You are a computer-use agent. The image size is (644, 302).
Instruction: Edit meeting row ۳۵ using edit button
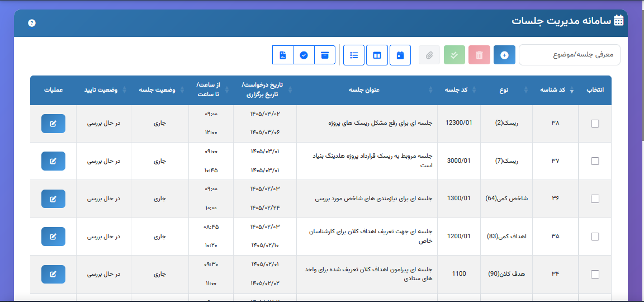(53, 237)
